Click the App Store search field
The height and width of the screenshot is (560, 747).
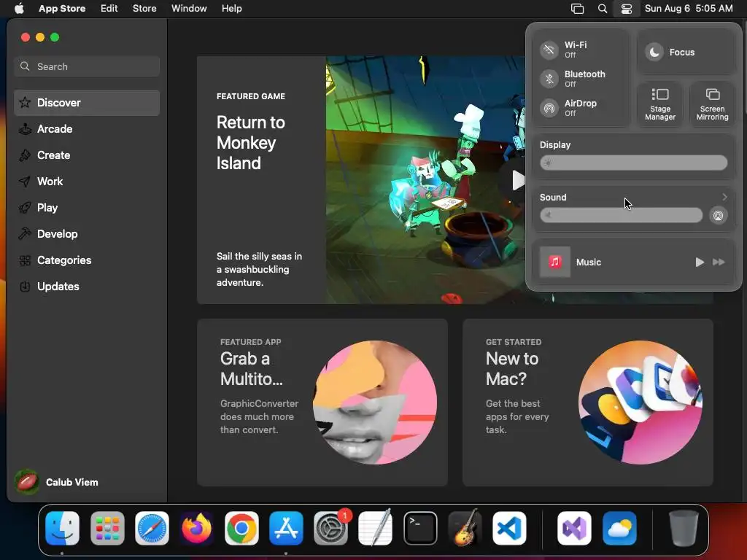(x=87, y=66)
